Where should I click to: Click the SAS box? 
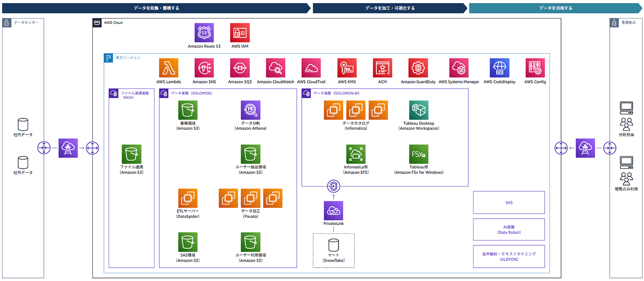click(x=509, y=202)
